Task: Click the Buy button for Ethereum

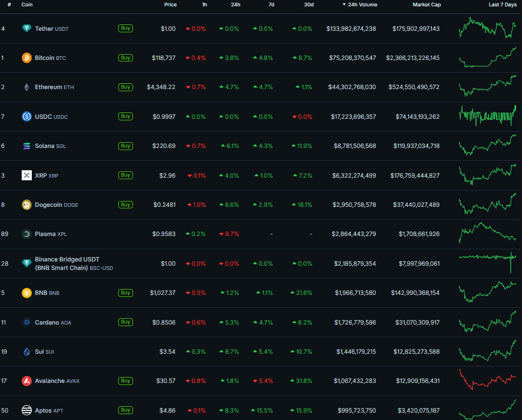Action: [x=126, y=87]
